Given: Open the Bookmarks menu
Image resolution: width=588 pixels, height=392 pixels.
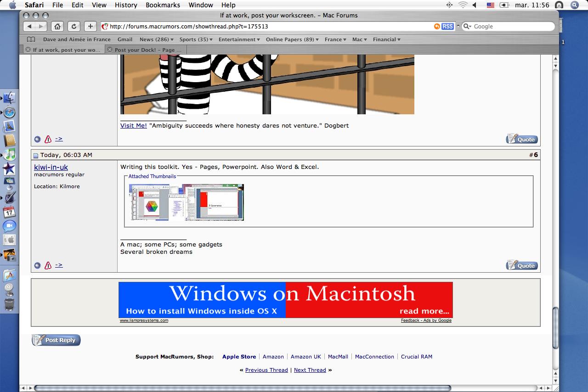Looking at the screenshot, I should [163, 5].
